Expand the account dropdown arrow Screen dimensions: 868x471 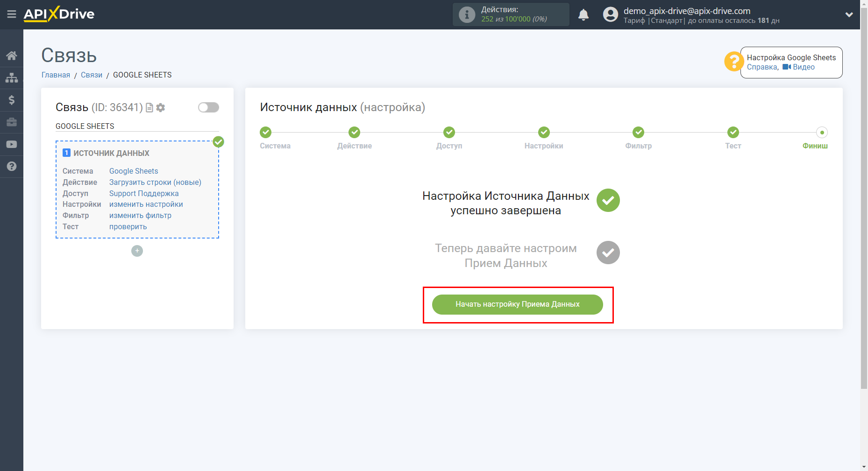click(x=849, y=15)
